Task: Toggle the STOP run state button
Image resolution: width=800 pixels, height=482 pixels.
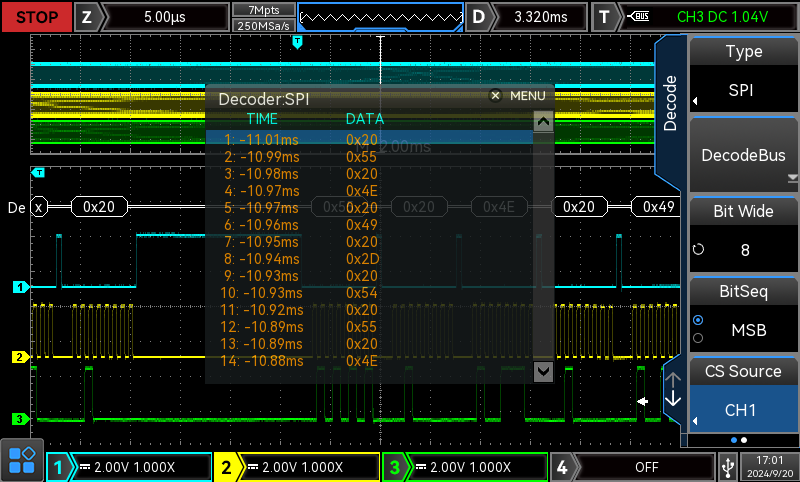Action: pyautogui.click(x=37, y=17)
